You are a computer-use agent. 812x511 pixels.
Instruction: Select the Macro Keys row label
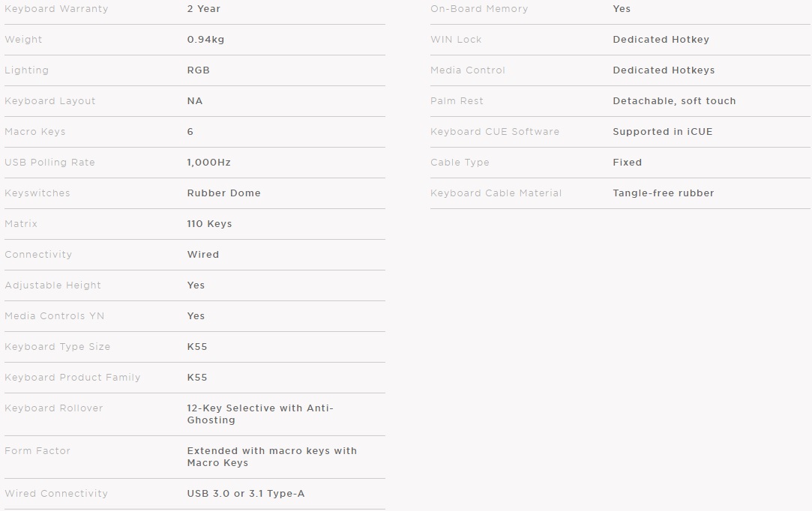35,132
